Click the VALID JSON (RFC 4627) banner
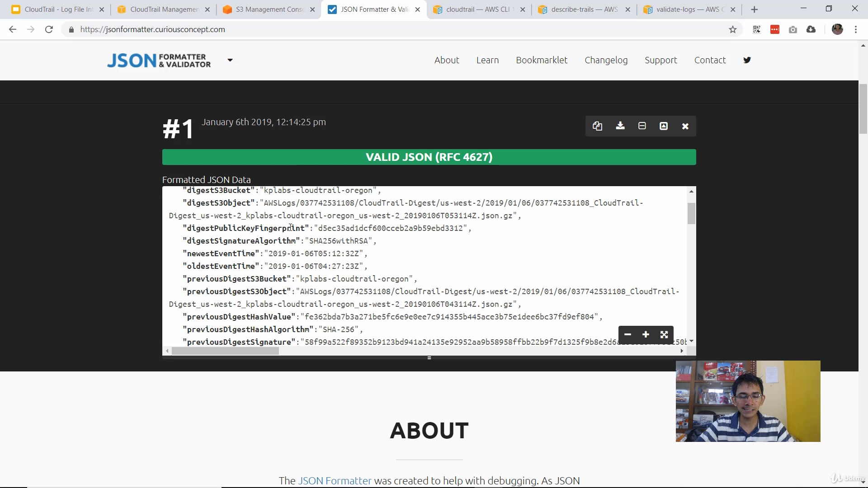Image resolution: width=868 pixels, height=488 pixels. 429,157
